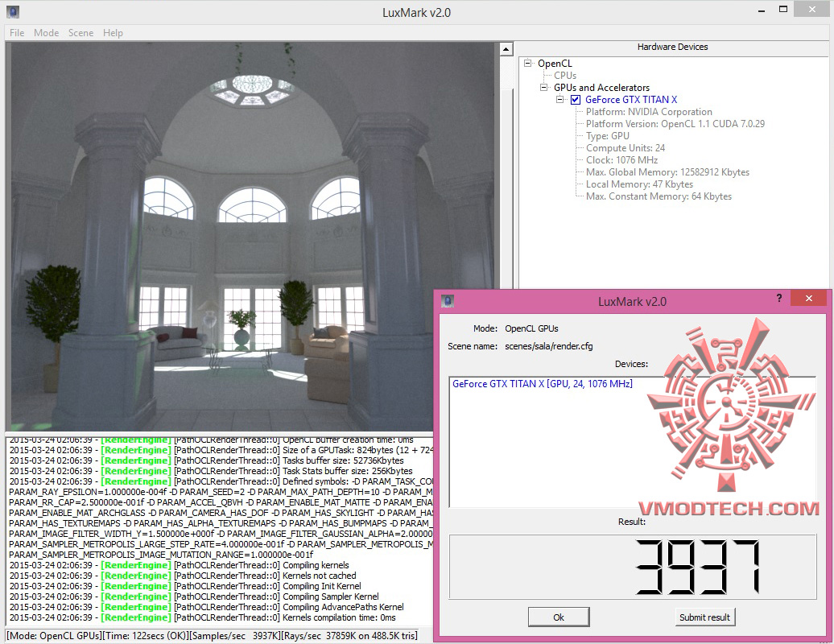The height and width of the screenshot is (644, 834).
Task: Close the LuxMark result dialog
Action: coord(809,299)
